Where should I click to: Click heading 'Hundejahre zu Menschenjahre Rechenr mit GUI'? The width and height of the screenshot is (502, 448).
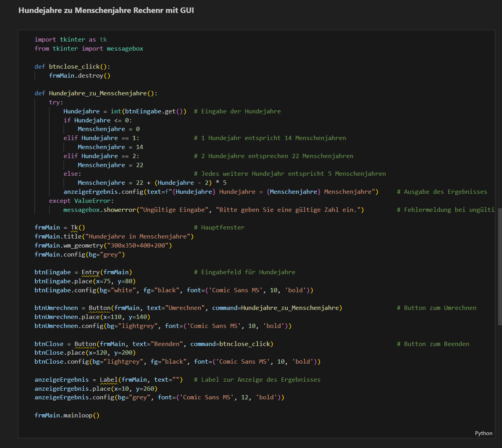click(106, 10)
